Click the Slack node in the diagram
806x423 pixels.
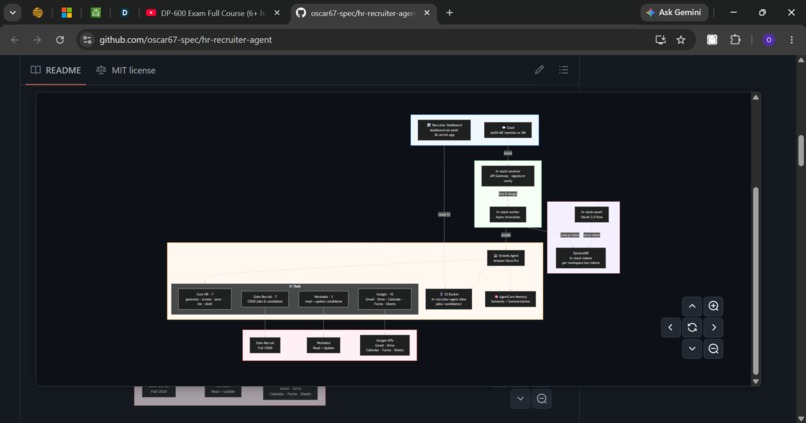508,130
